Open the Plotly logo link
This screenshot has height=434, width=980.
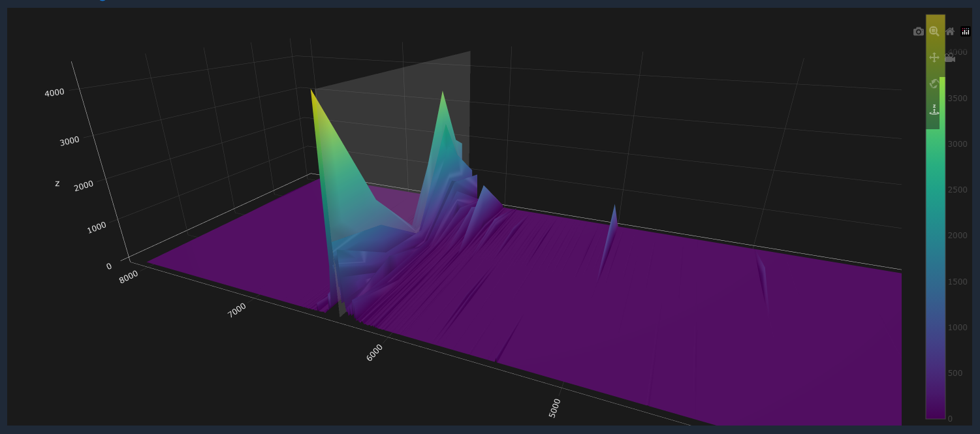point(966,31)
